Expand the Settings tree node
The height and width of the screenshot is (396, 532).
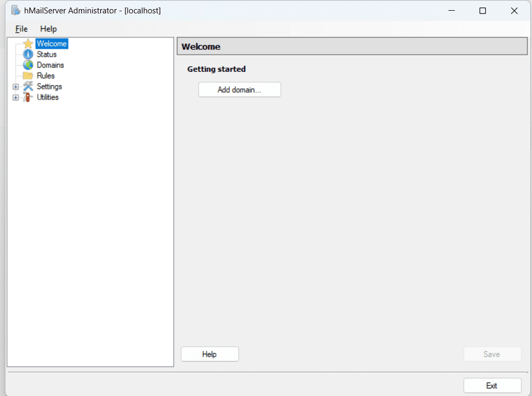point(16,87)
